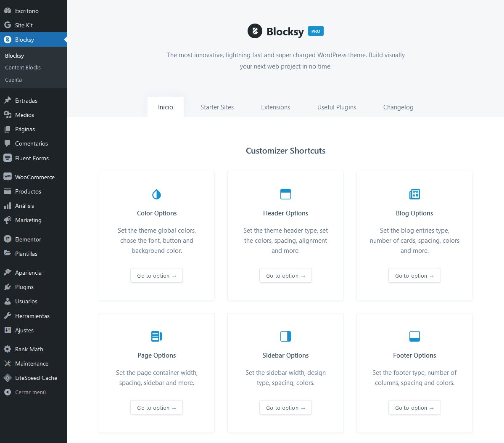
Task: Go to option for Color Options
Action: point(156,276)
